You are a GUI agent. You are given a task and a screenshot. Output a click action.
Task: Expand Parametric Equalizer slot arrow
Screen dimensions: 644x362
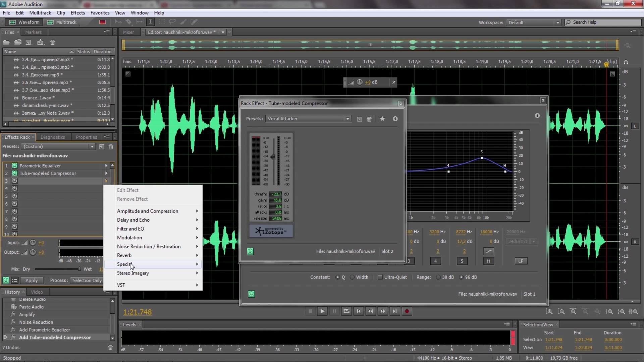point(106,166)
